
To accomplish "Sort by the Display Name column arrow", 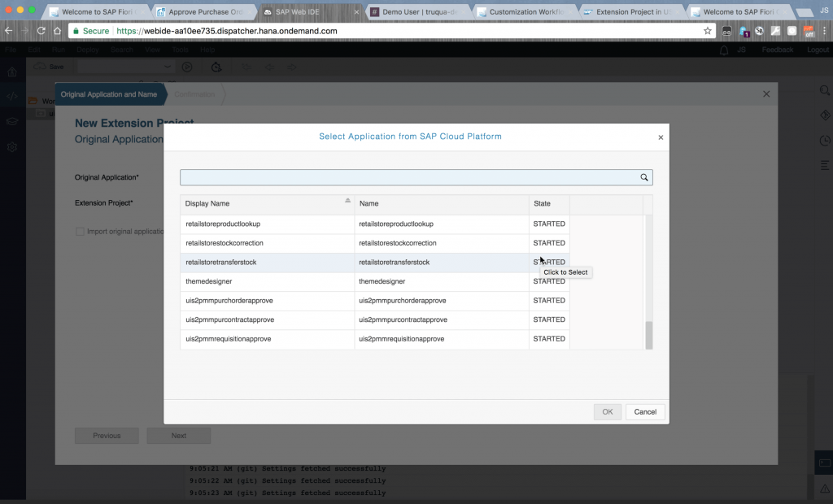I will [x=347, y=200].
